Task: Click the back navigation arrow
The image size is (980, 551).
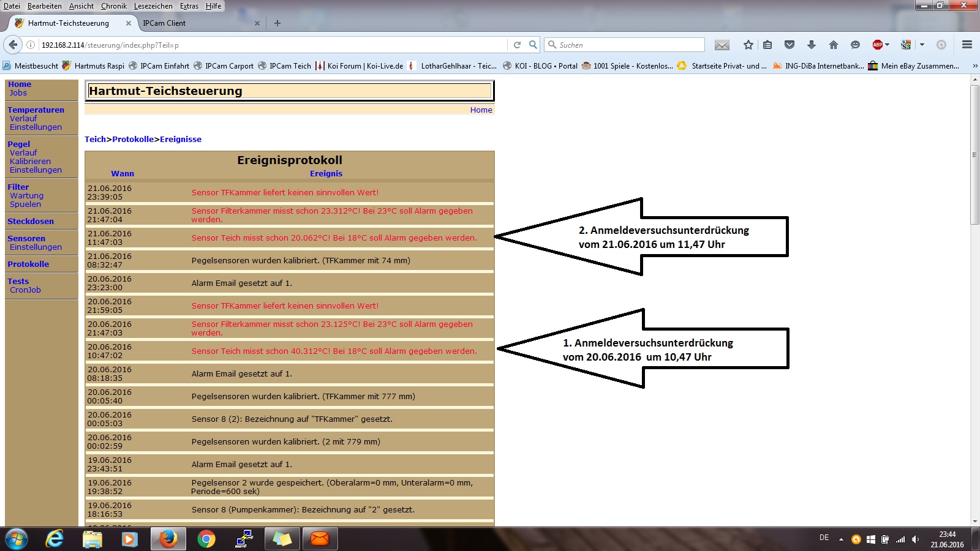Action: pos(13,45)
